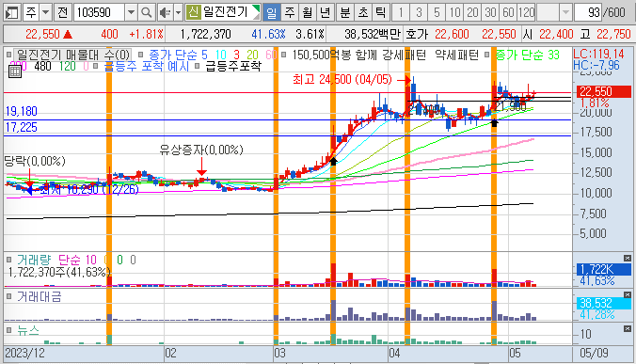Toggle the 거래대금 indicator square

(x=8, y=296)
